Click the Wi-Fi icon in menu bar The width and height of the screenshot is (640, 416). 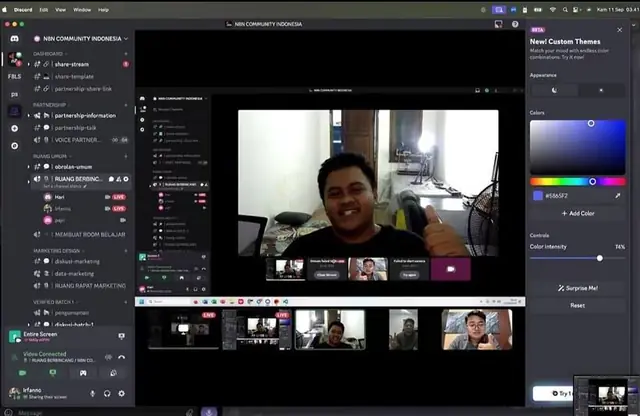(x=552, y=9)
